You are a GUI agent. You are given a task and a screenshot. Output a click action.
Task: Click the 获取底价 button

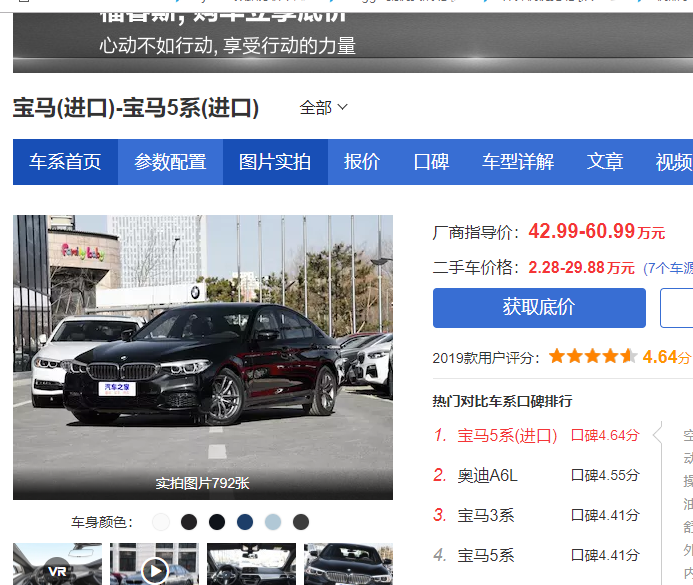tap(539, 308)
